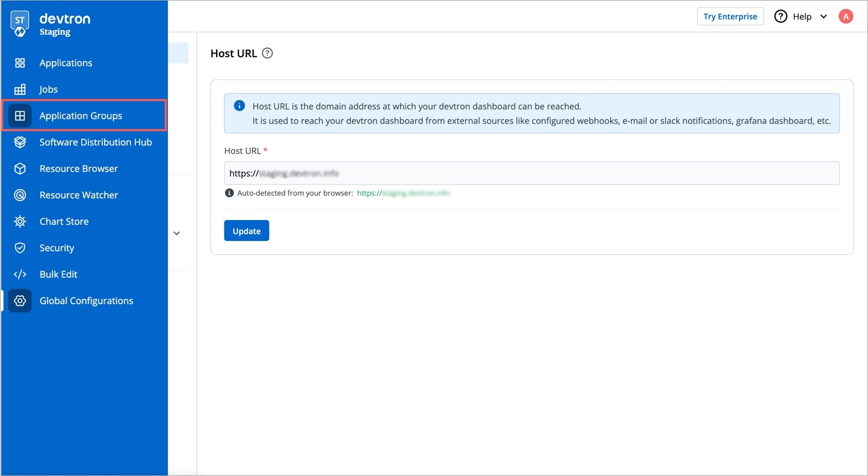Click the Application Groups icon
The width and height of the screenshot is (868, 476).
coord(20,116)
